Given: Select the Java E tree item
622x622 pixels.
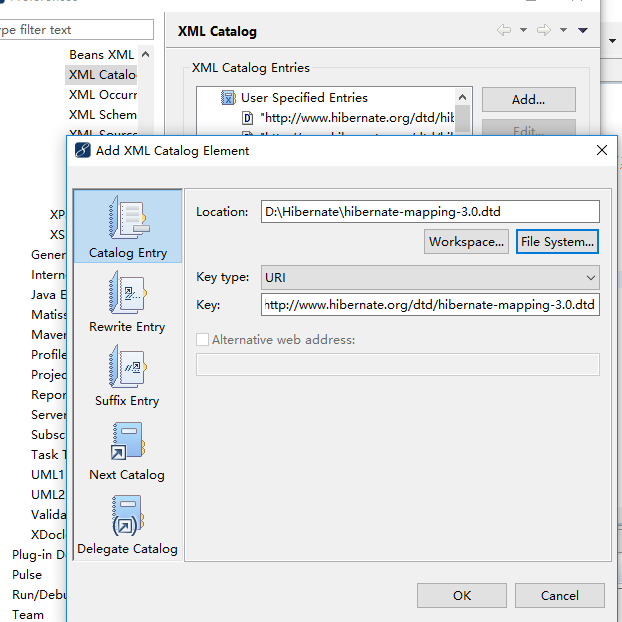Looking at the screenshot, I should (48, 295).
